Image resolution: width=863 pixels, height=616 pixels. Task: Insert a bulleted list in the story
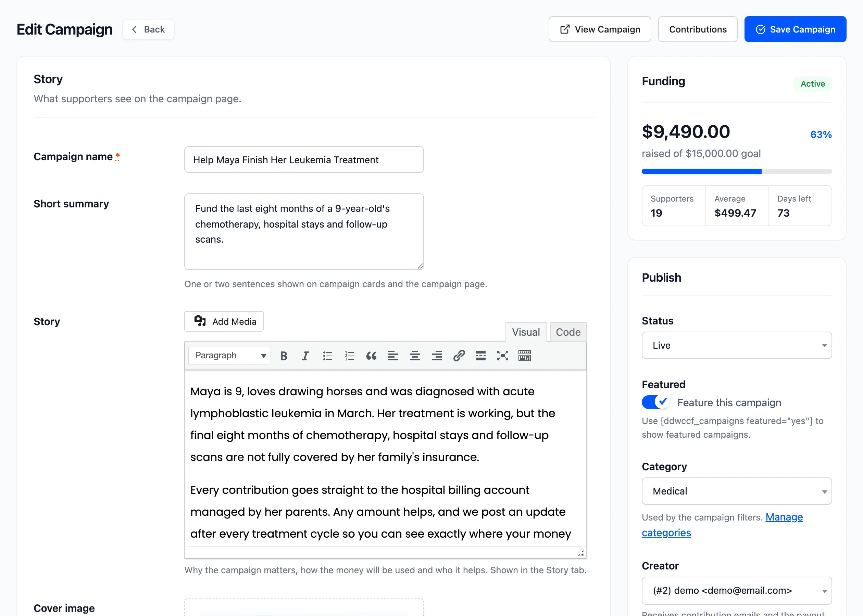(x=327, y=356)
